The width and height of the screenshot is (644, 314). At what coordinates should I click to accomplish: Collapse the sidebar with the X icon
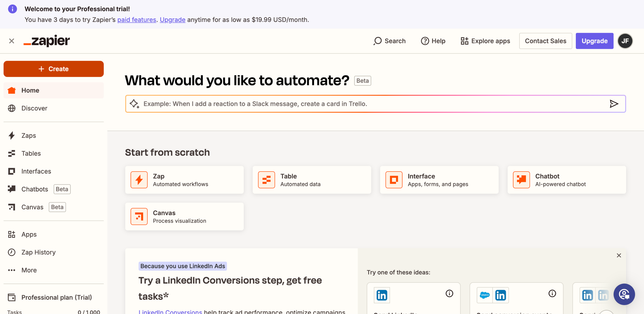[x=12, y=41]
